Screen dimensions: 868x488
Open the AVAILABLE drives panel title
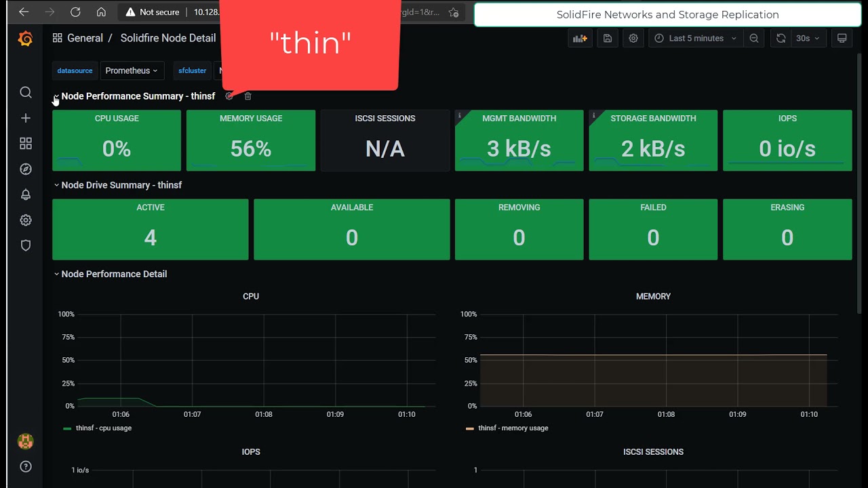(352, 207)
